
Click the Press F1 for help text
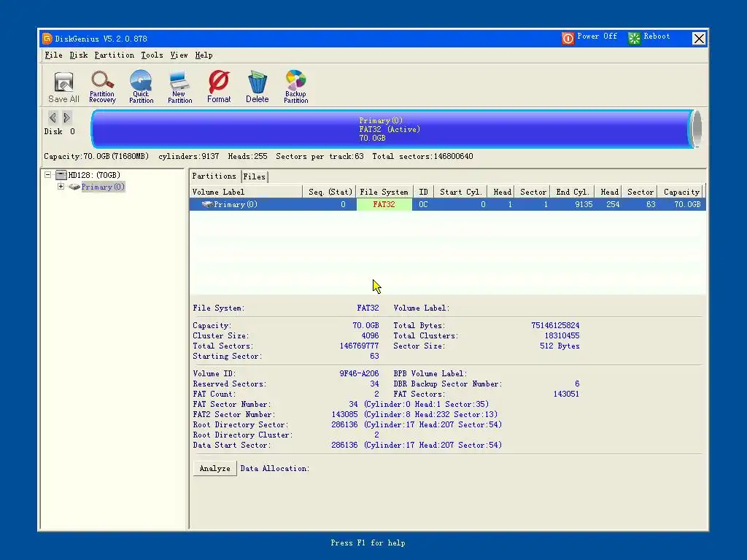(368, 542)
